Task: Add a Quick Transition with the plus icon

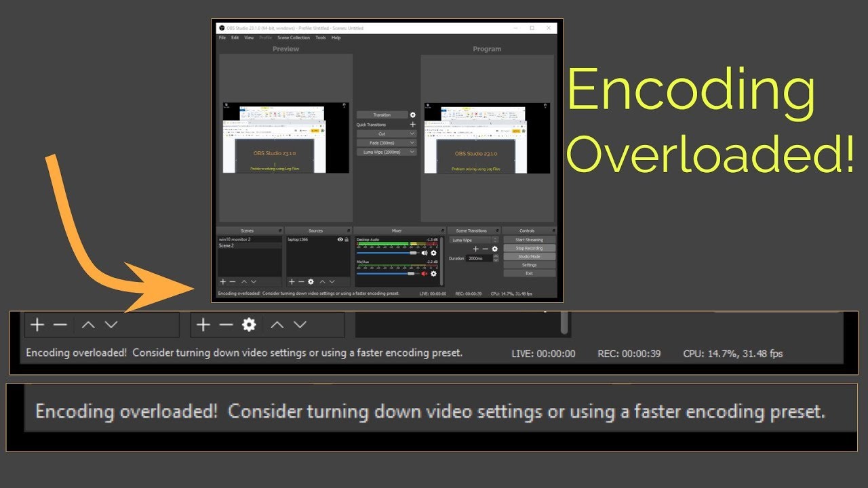Action: 413,125
